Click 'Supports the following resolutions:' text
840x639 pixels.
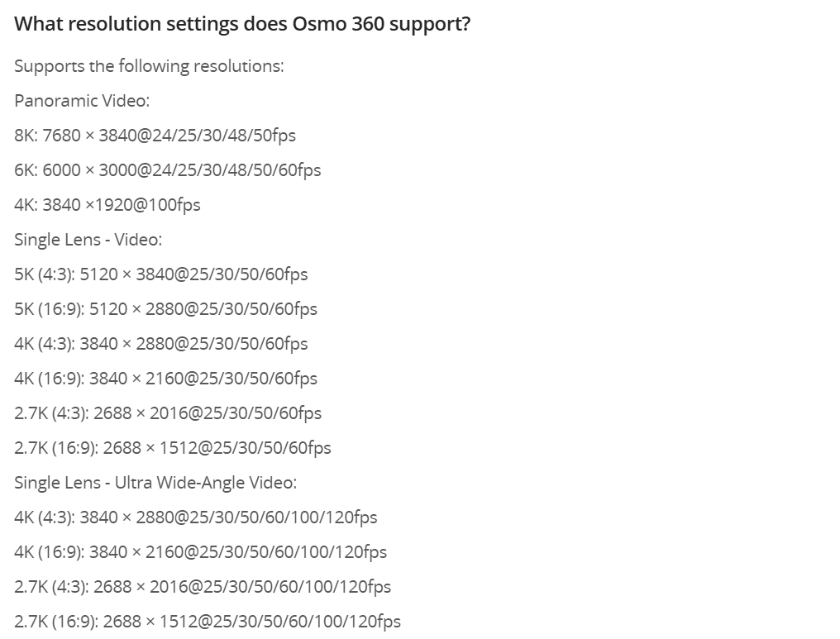tap(149, 66)
